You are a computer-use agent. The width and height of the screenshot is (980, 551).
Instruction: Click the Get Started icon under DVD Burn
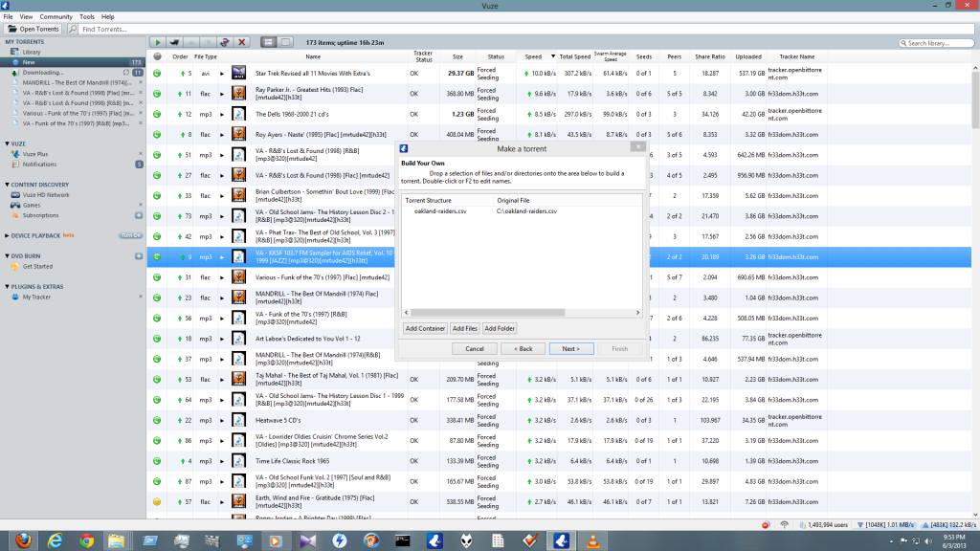(x=15, y=266)
